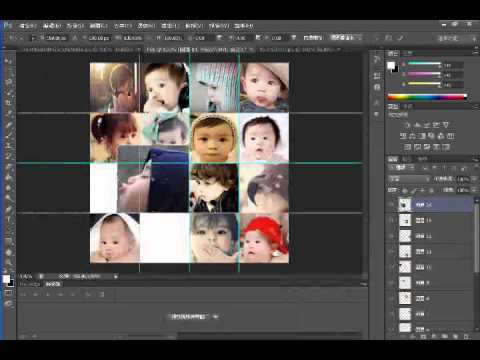Toggle relative positioning triangle in options bar

pos(75,38)
